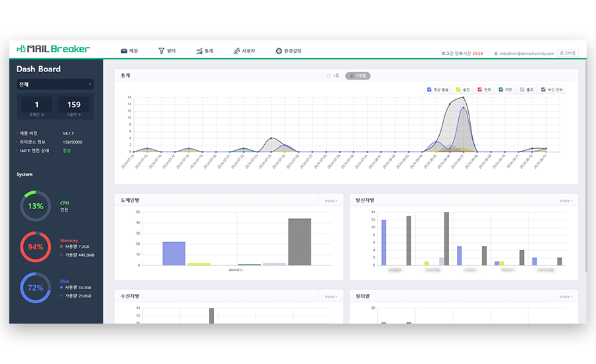Click the 발신자별 panel title

pos(365,201)
